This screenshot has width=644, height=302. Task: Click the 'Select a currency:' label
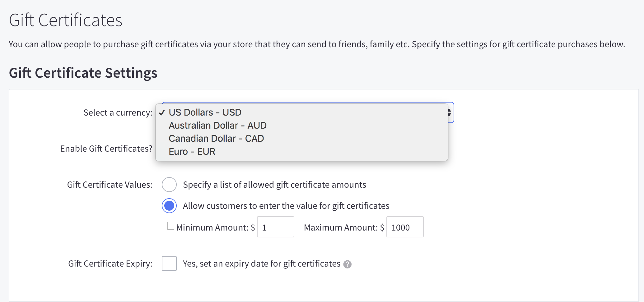[x=117, y=112]
